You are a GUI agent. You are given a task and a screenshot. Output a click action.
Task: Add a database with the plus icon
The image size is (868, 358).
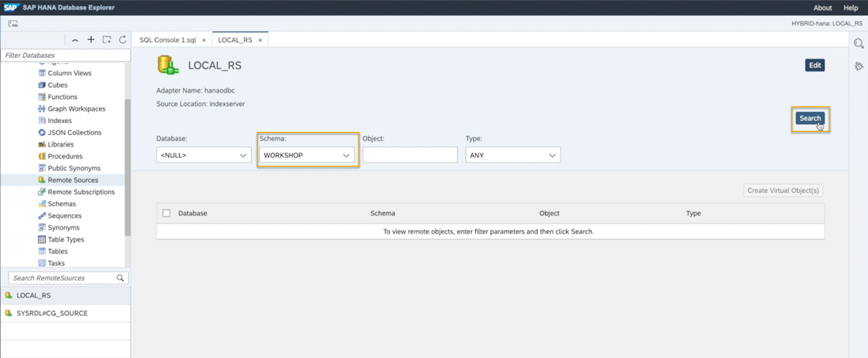tap(91, 40)
